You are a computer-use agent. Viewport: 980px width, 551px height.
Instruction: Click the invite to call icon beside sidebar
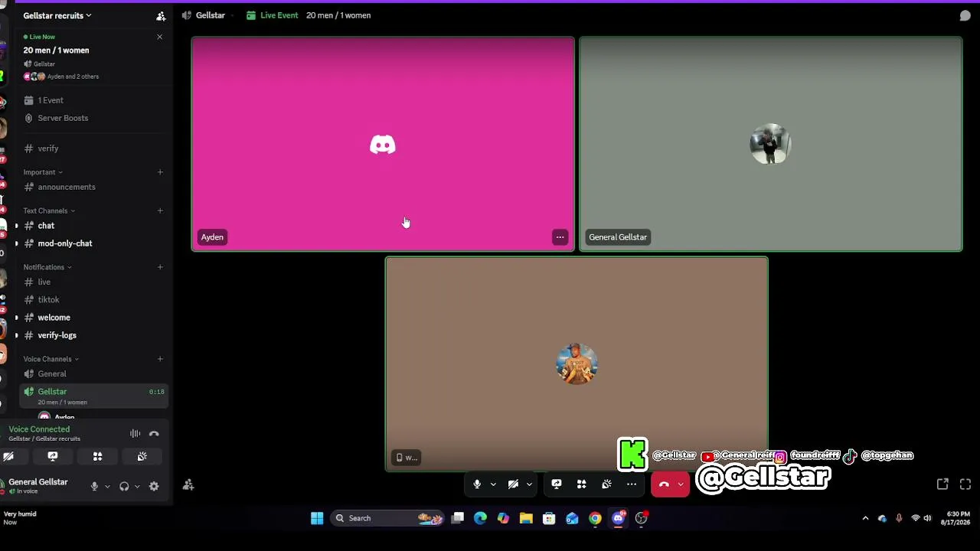click(188, 484)
